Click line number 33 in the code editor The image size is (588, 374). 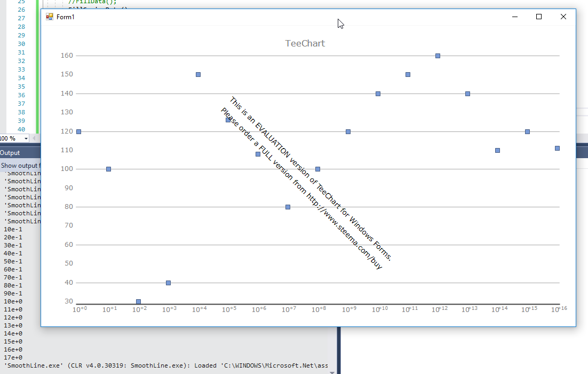pos(21,69)
